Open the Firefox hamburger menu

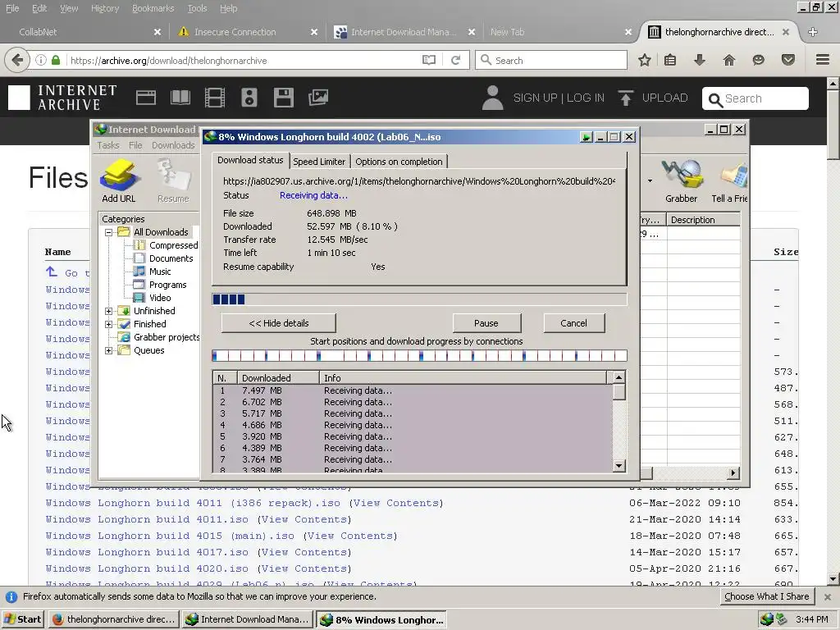(x=823, y=60)
